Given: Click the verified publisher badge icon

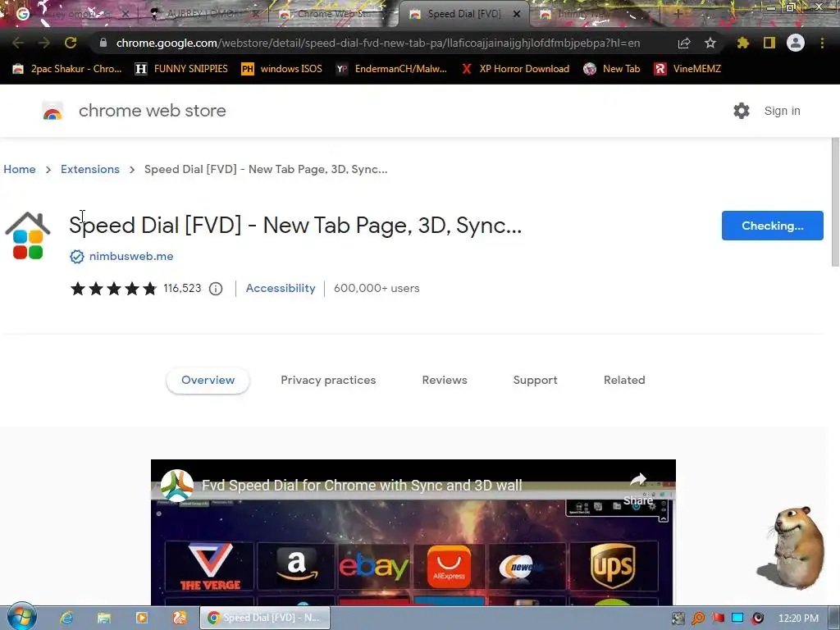Looking at the screenshot, I should click(x=77, y=257).
